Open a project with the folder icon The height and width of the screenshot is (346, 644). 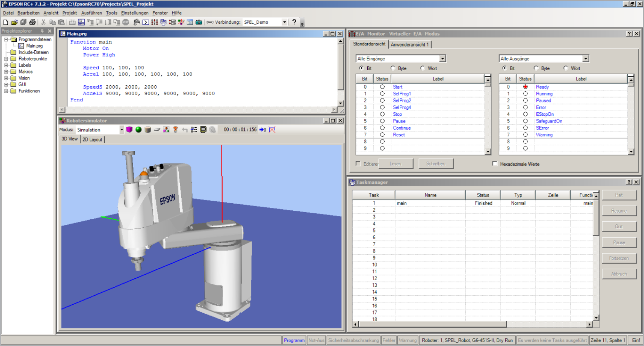pyautogui.click(x=14, y=22)
